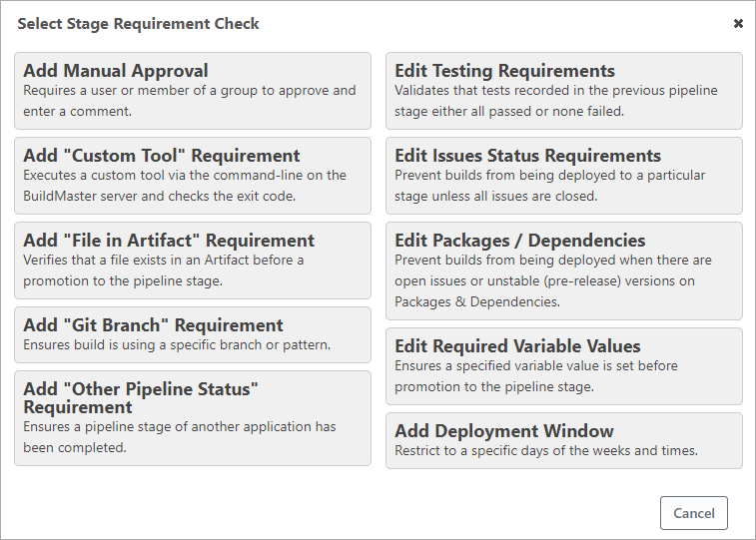Click description about unstable pre-release versions

[x=552, y=281]
